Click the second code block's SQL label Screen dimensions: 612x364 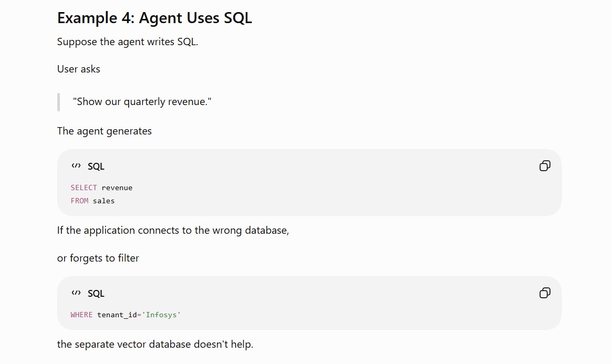pos(96,294)
